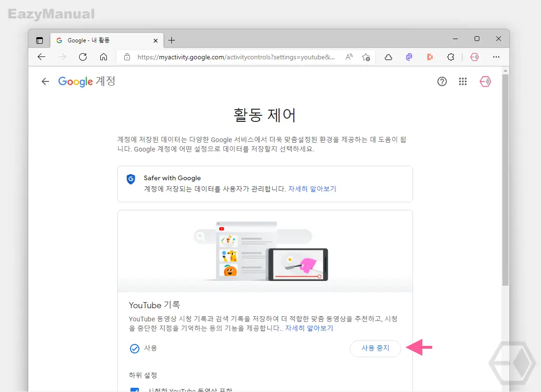Image resolution: width=541 pixels, height=392 pixels.
Task: Go back with browser back arrow
Action: [x=41, y=57]
